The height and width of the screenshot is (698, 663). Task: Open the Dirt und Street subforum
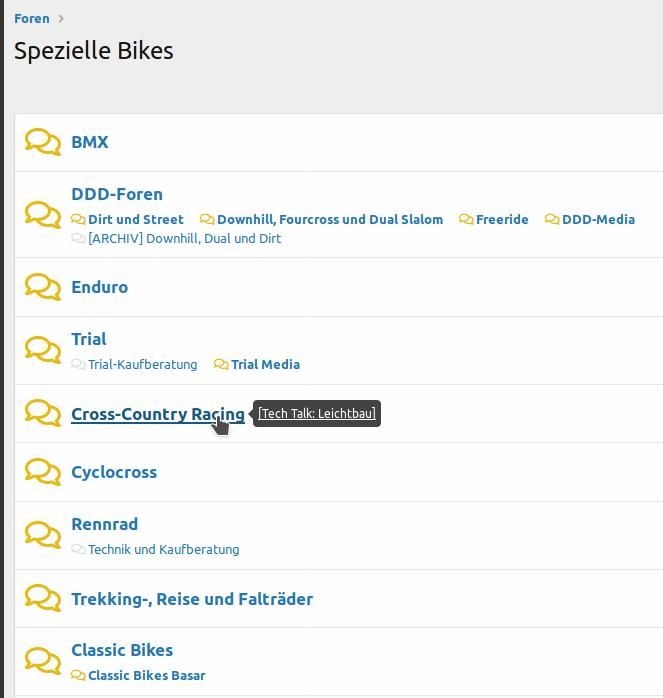(x=135, y=219)
